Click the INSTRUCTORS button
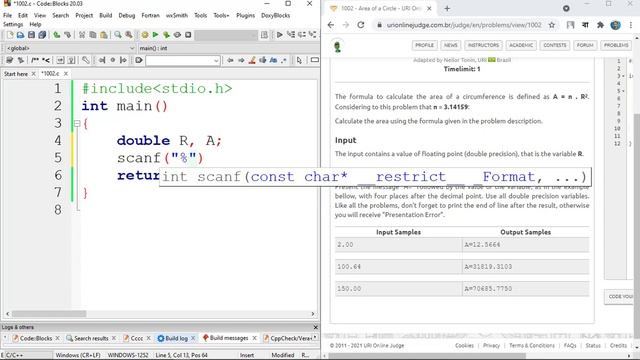This screenshot has width=640, height=360. click(x=484, y=45)
